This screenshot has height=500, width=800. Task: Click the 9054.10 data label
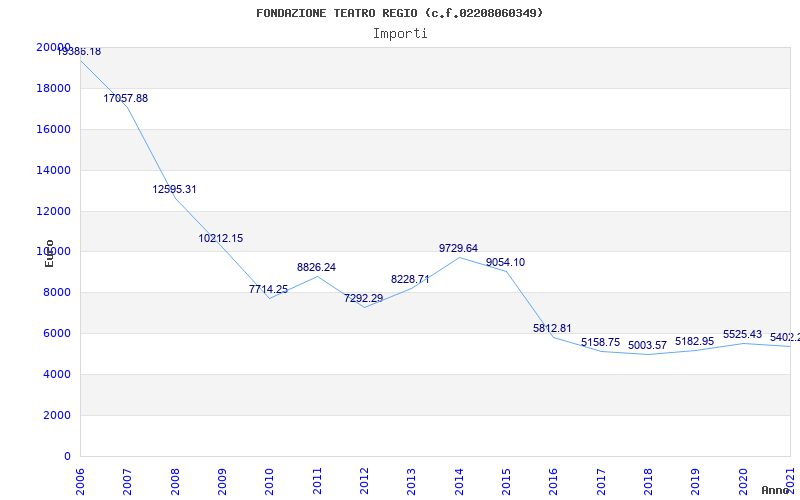click(505, 263)
